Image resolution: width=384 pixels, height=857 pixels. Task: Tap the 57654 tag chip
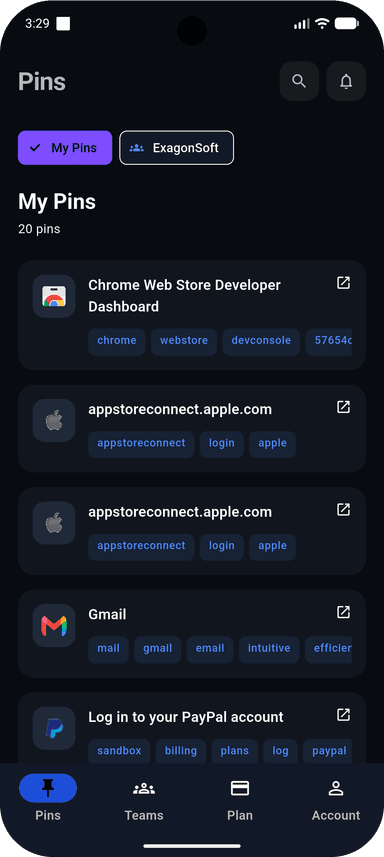tap(329, 341)
